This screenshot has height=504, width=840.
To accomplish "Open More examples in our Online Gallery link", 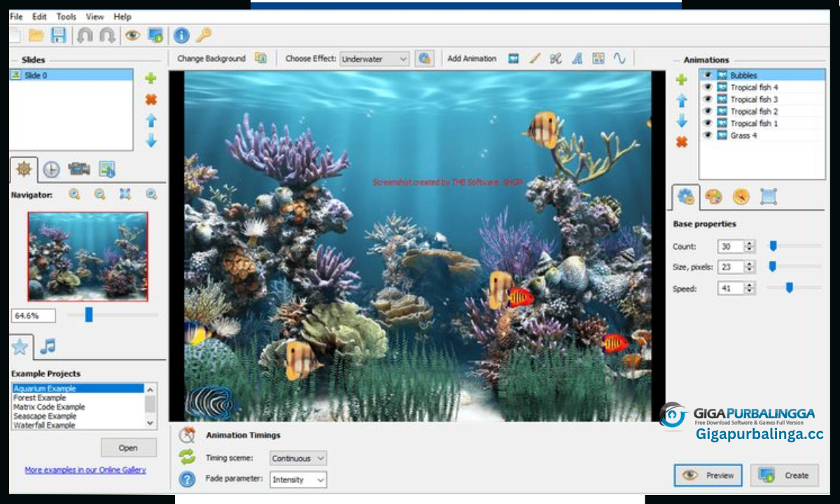I will pyautogui.click(x=85, y=470).
